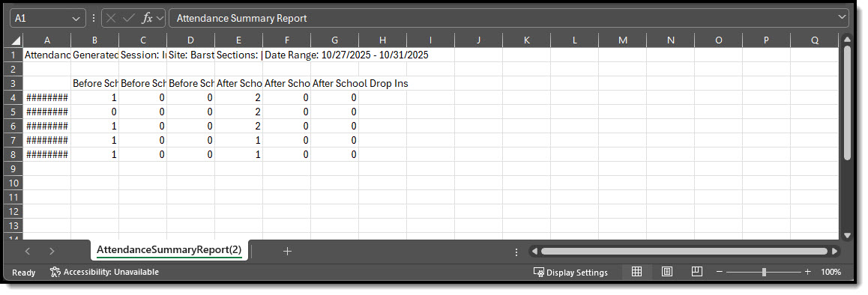Viewport: 868px width, 295px height.
Task: Click horizontal scrollbar right arrow
Action: pos(835,252)
